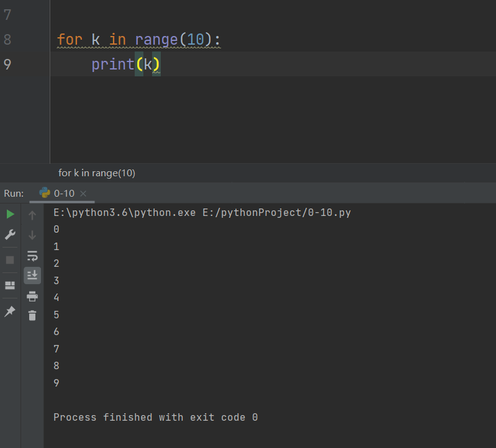
Task: Click line number 9 in the gutter
Action: 7,64
